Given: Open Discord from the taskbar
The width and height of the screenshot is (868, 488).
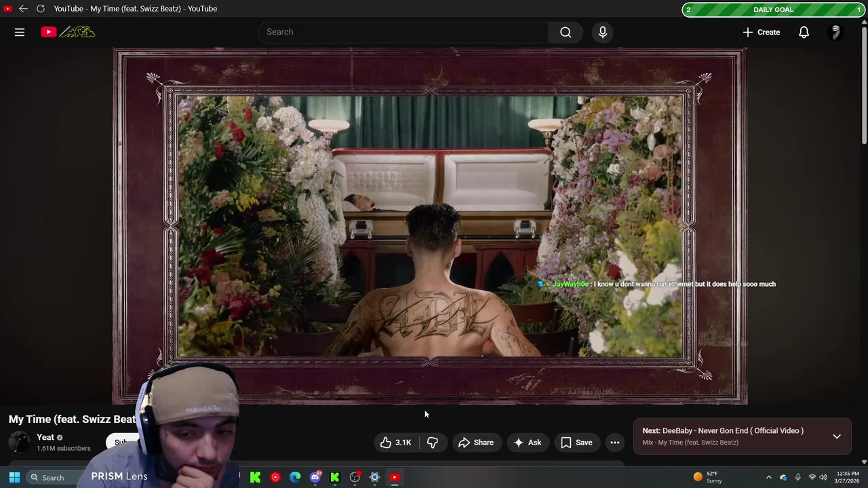Looking at the screenshot, I should [315, 477].
